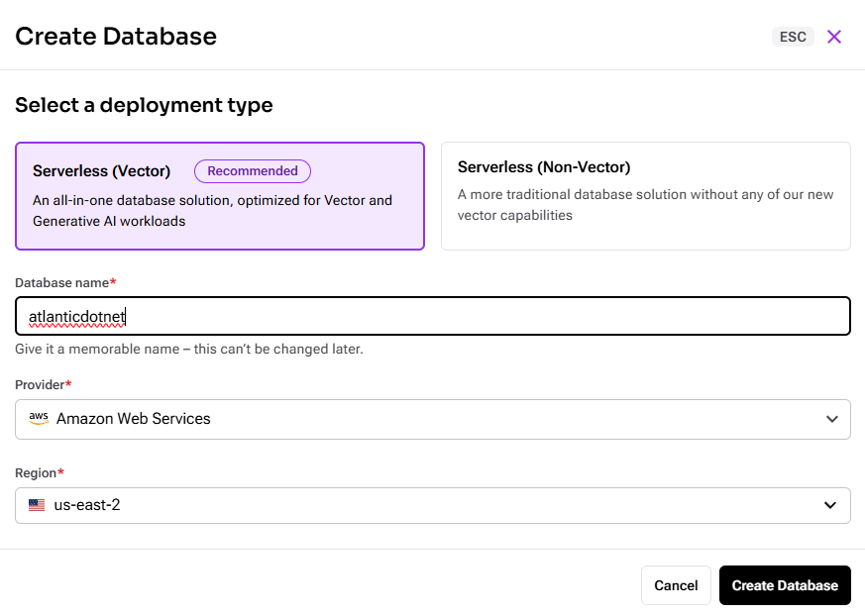This screenshot has height=616, width=865.
Task: Close the Create Database dialog with X
Action: [834, 37]
